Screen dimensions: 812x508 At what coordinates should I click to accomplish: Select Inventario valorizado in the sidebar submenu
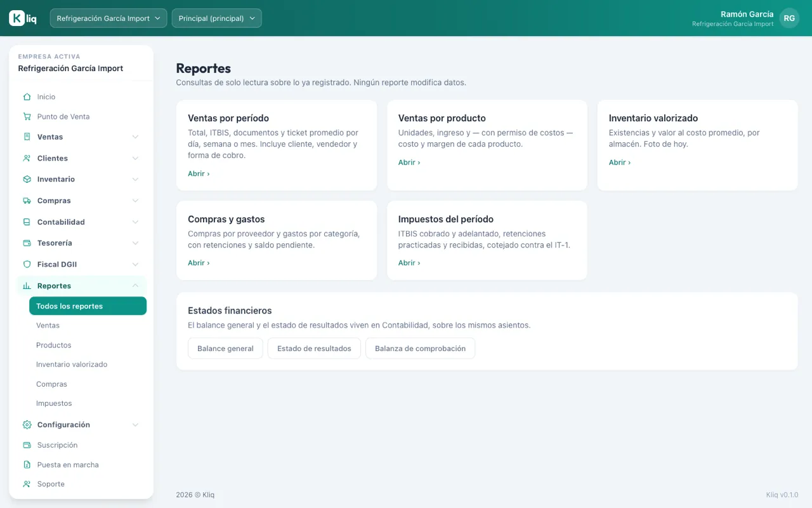[72, 364]
